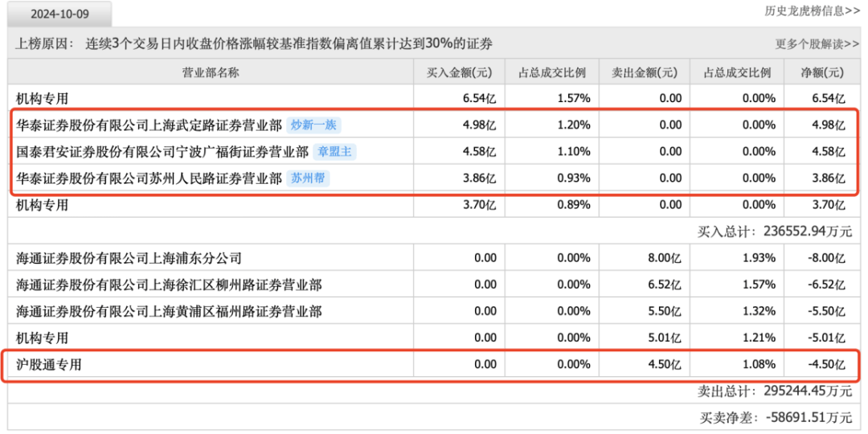This screenshot has width=868, height=434.
Task: Click the 4.58亿 buy amount cell
Action: pos(479,152)
